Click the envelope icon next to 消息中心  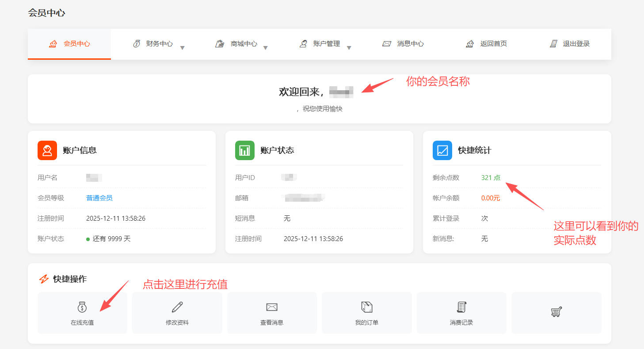point(387,44)
